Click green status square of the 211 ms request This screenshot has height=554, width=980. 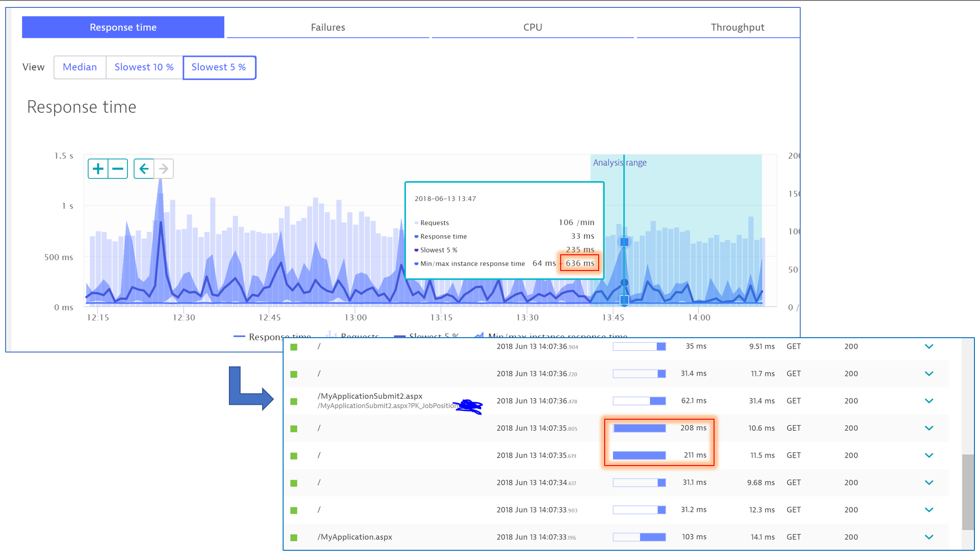(x=294, y=456)
